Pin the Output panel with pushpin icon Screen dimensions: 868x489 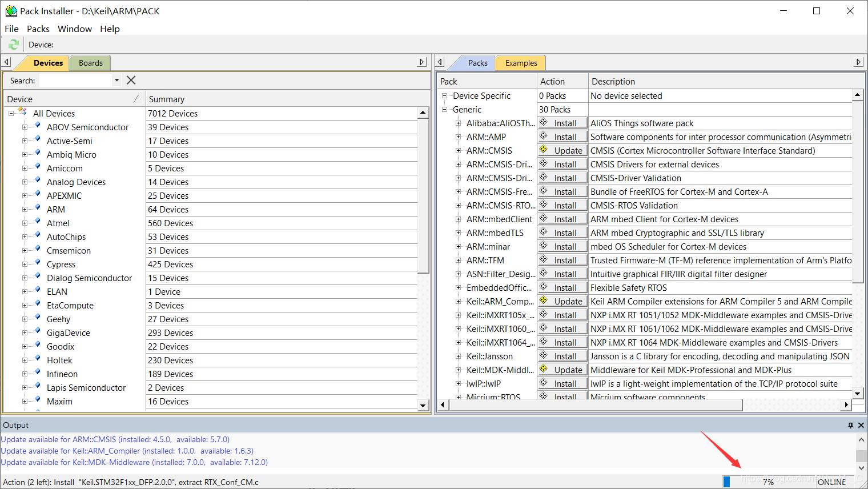850,425
